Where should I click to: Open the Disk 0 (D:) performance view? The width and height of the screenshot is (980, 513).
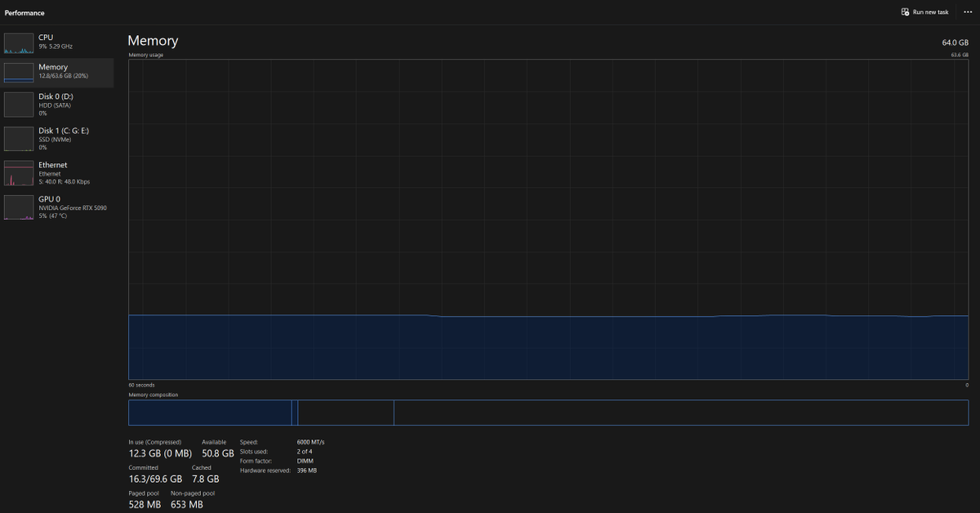point(57,105)
